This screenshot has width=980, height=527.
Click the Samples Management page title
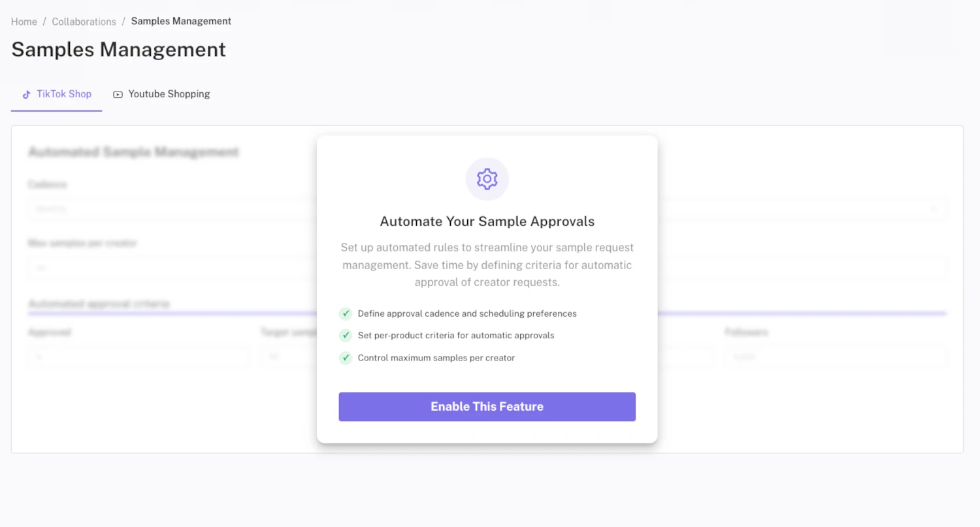point(118,50)
